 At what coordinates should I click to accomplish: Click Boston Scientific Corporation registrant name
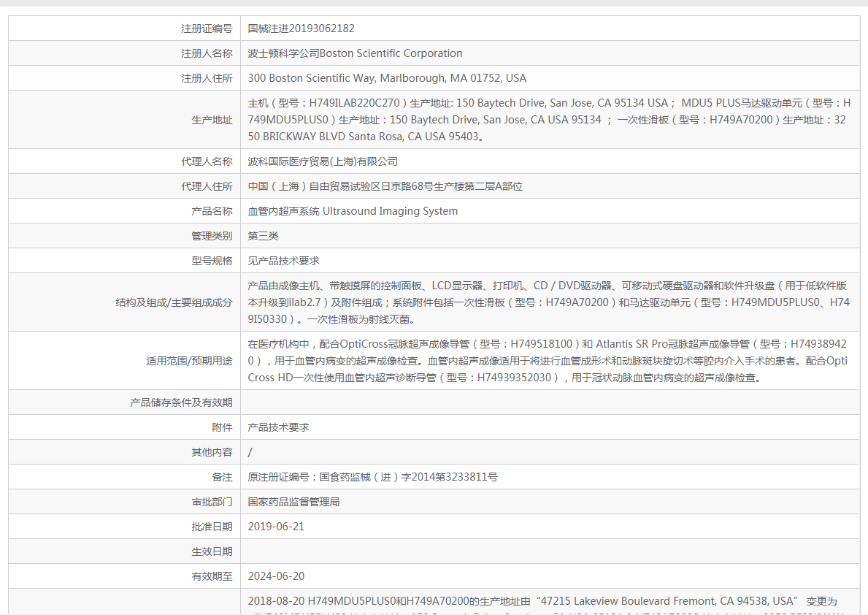coord(355,54)
